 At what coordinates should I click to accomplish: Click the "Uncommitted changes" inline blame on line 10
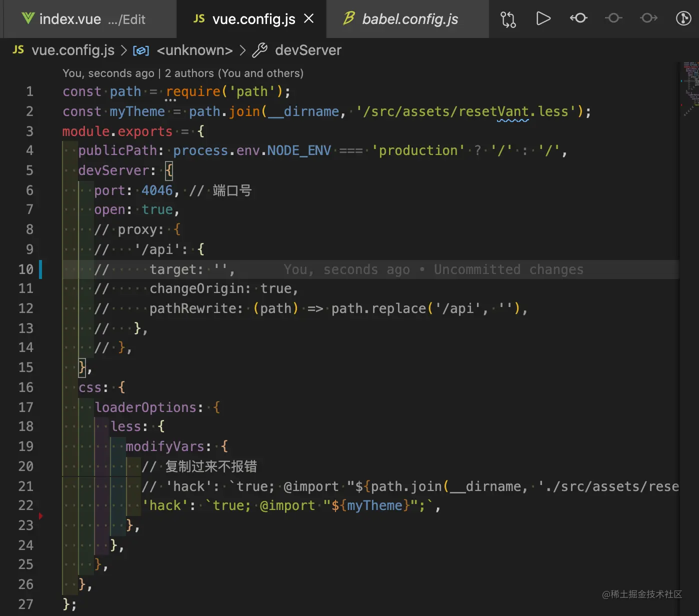(x=508, y=269)
